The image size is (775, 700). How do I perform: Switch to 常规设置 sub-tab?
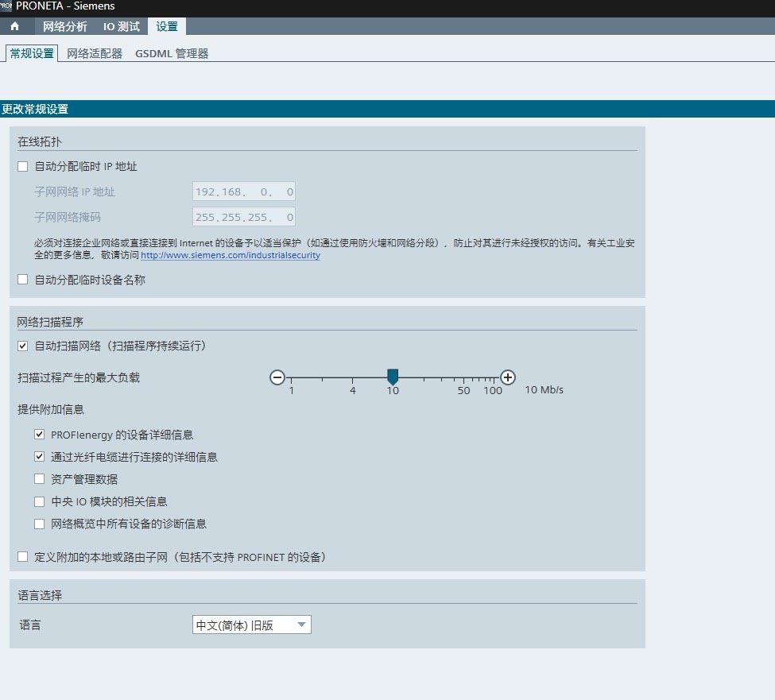(32, 53)
